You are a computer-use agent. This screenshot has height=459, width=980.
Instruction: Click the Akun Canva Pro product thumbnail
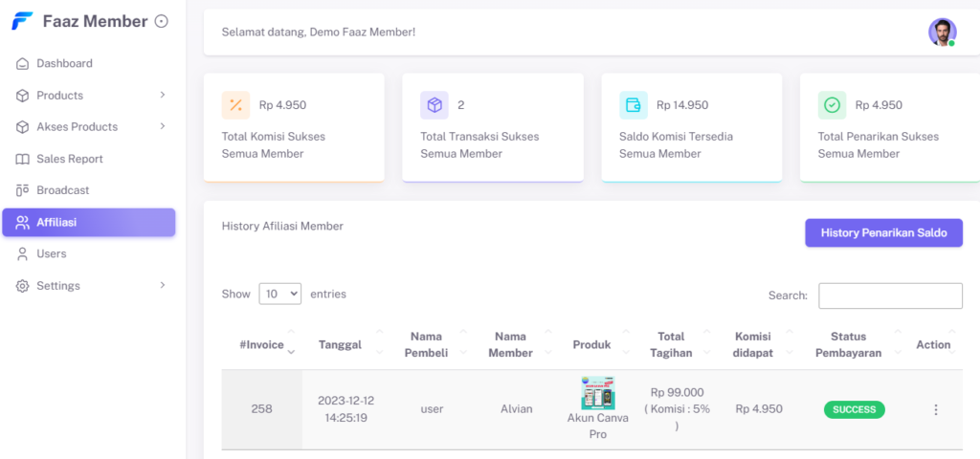(x=597, y=393)
